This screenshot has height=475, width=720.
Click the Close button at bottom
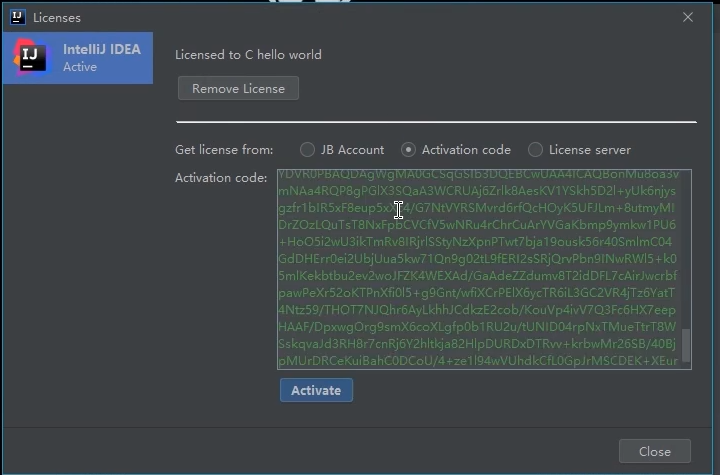pos(655,451)
